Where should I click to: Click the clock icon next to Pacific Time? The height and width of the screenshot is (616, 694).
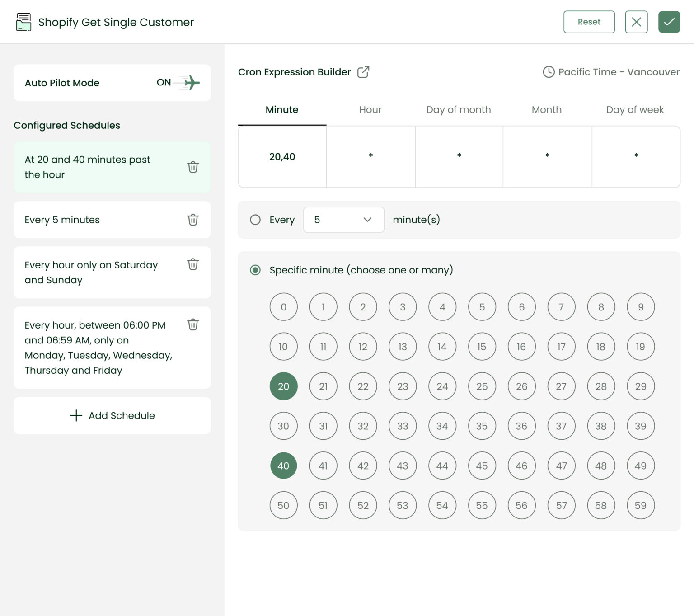[x=548, y=71]
